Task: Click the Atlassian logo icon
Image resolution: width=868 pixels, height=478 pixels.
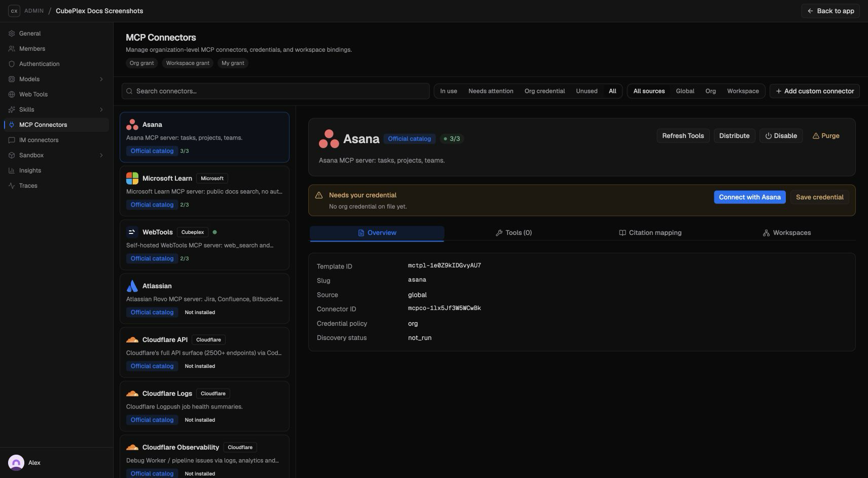Action: (132, 286)
